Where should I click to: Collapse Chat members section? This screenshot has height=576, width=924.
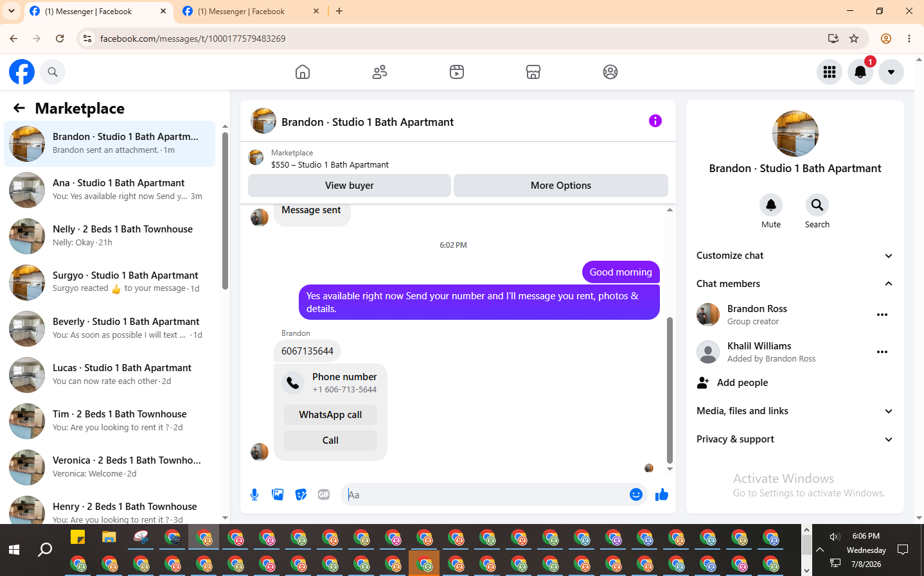pos(795,284)
